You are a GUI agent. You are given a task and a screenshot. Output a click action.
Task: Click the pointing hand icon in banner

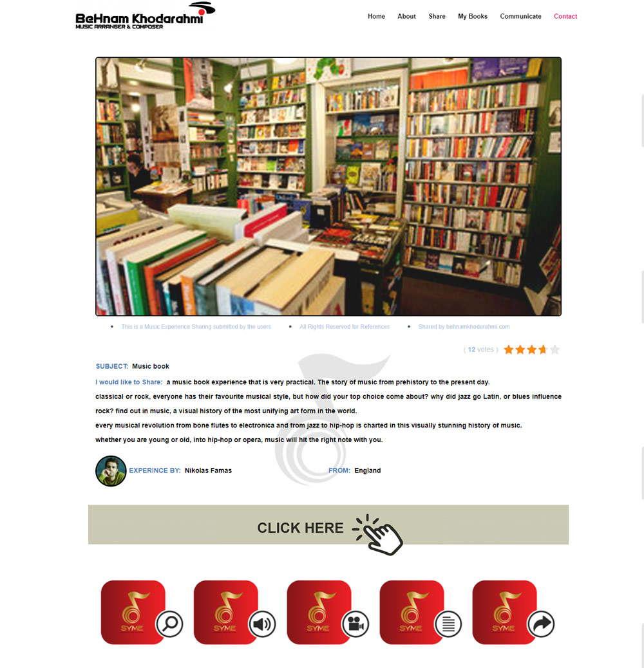378,534
